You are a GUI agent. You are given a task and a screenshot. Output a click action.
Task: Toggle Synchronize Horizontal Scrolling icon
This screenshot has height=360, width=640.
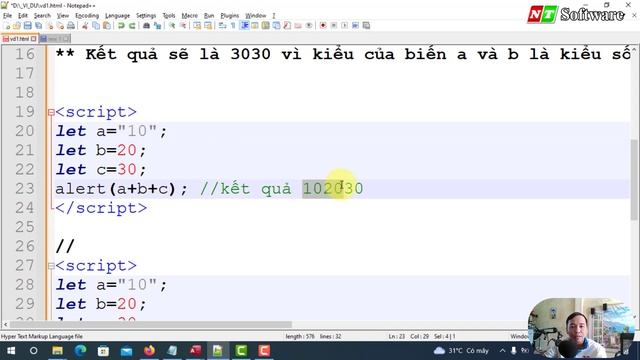point(208,26)
